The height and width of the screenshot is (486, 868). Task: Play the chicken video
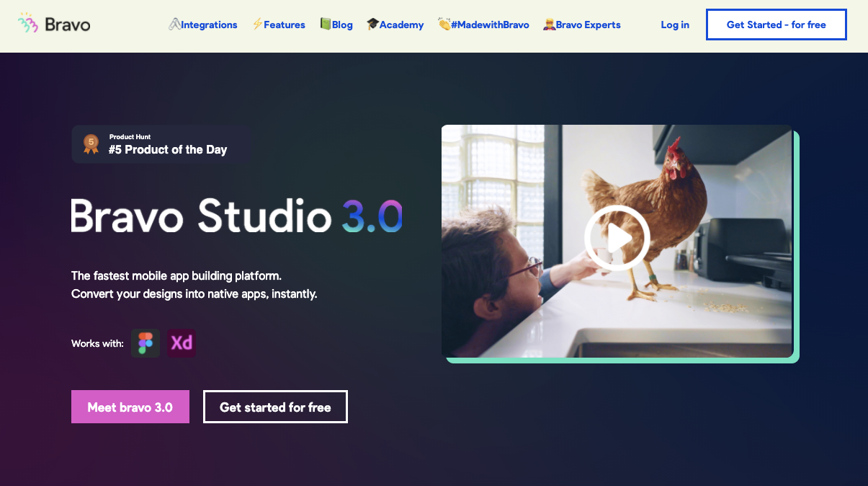617,238
